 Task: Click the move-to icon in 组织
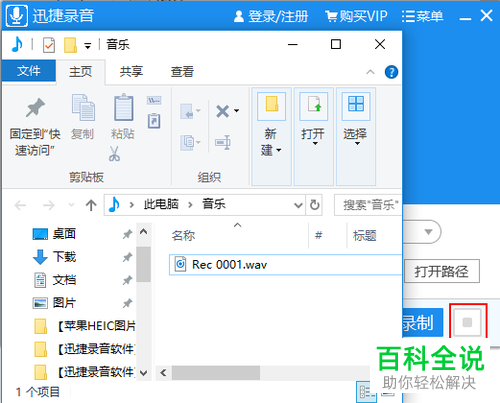click(x=190, y=111)
